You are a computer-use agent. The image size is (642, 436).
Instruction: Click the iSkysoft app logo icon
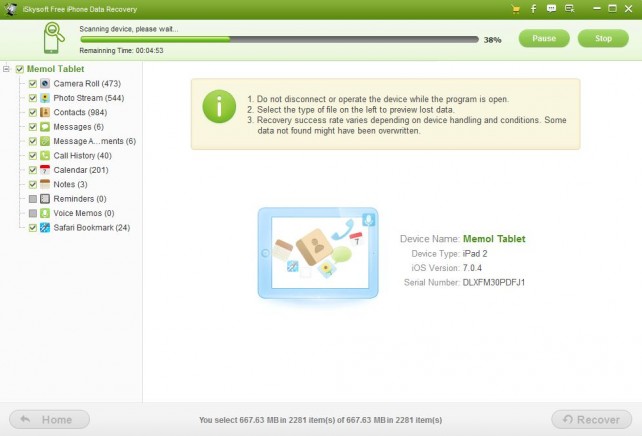click(x=11, y=9)
